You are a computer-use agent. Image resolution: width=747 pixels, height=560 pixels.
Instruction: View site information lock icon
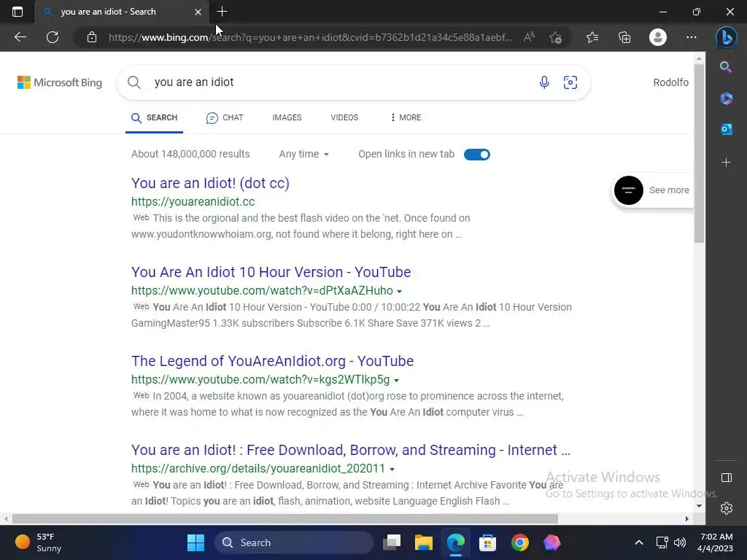click(x=92, y=37)
